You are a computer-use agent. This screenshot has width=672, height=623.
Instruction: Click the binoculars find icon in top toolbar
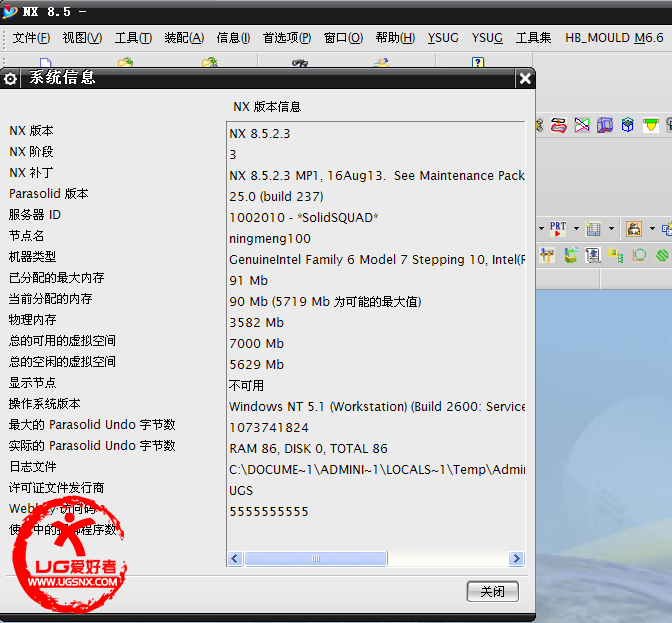pos(300,63)
